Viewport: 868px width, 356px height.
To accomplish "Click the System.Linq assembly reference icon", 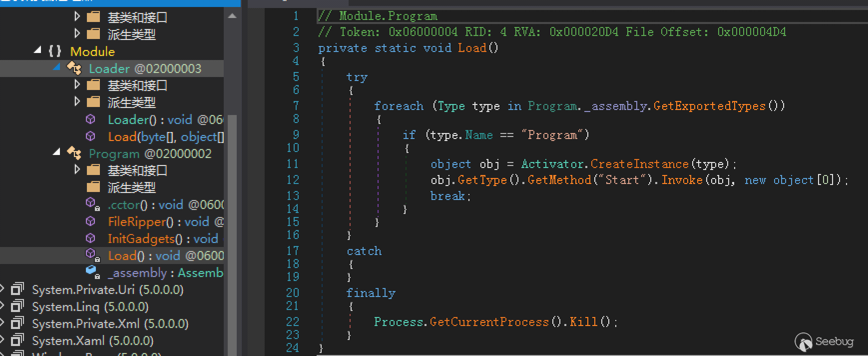I will (17, 306).
